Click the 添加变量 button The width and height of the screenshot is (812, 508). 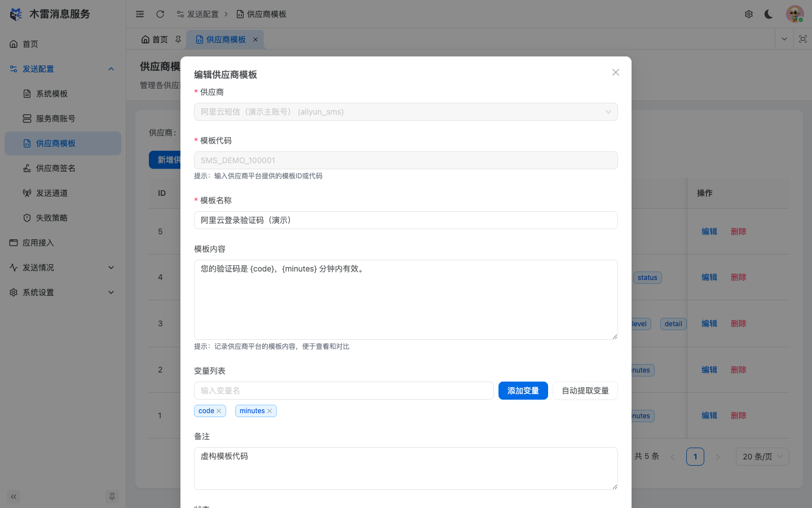523,391
